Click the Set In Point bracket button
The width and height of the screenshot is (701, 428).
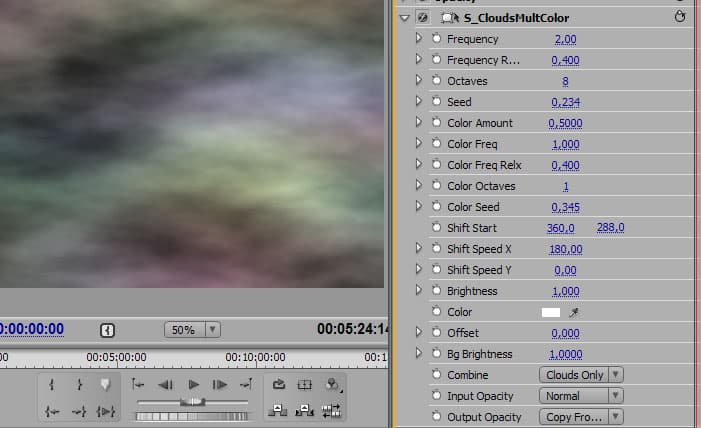pos(52,385)
